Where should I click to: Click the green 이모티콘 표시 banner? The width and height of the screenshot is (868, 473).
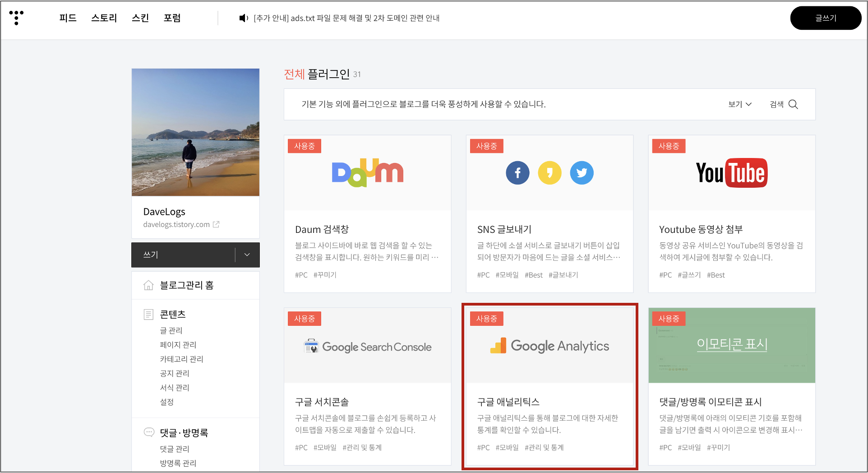(x=732, y=345)
